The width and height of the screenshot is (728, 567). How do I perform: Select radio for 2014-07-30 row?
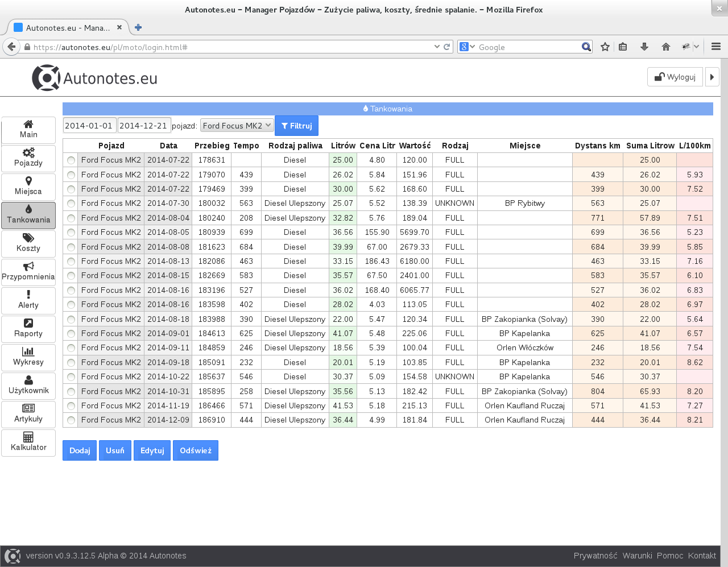pyautogui.click(x=71, y=204)
